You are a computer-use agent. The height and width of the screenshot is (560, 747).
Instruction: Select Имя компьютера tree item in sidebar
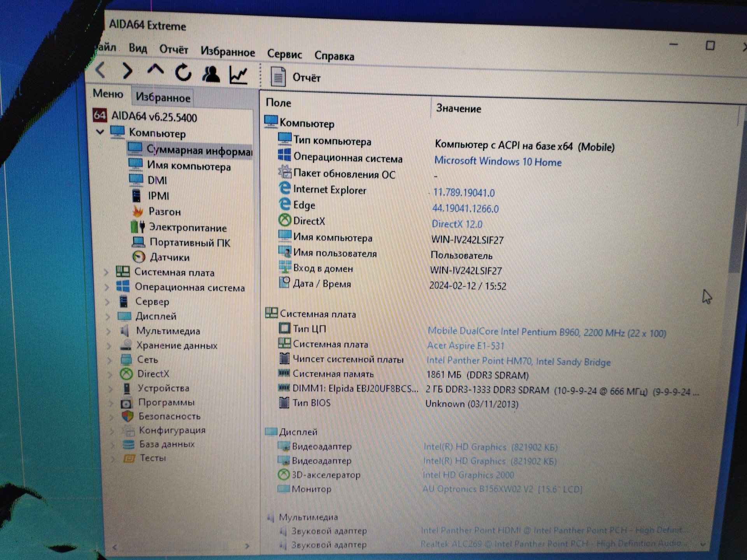pos(179,166)
